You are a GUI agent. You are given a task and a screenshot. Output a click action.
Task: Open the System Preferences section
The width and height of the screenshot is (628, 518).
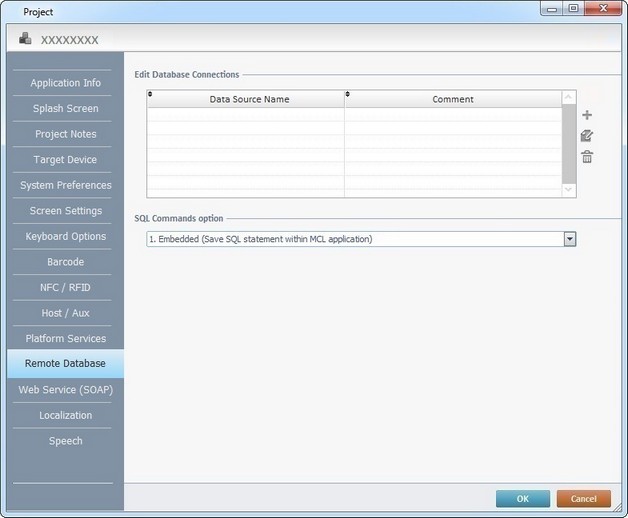(66, 185)
